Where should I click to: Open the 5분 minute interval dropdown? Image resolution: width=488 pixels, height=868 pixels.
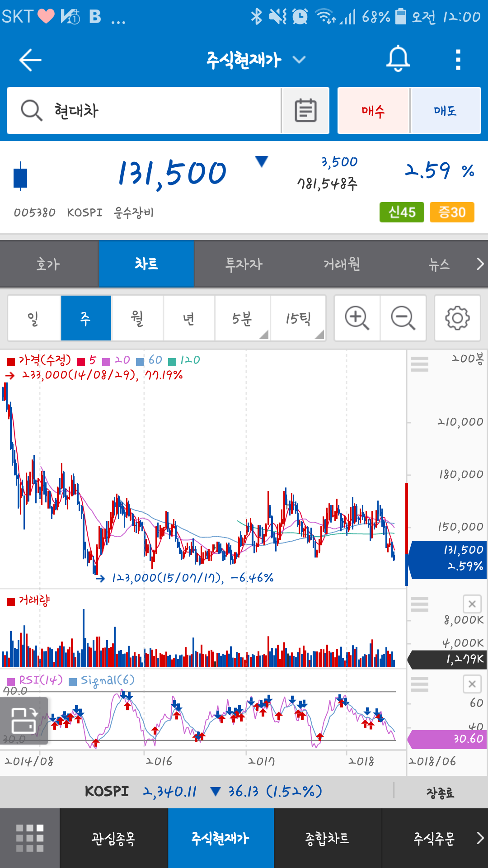[243, 318]
